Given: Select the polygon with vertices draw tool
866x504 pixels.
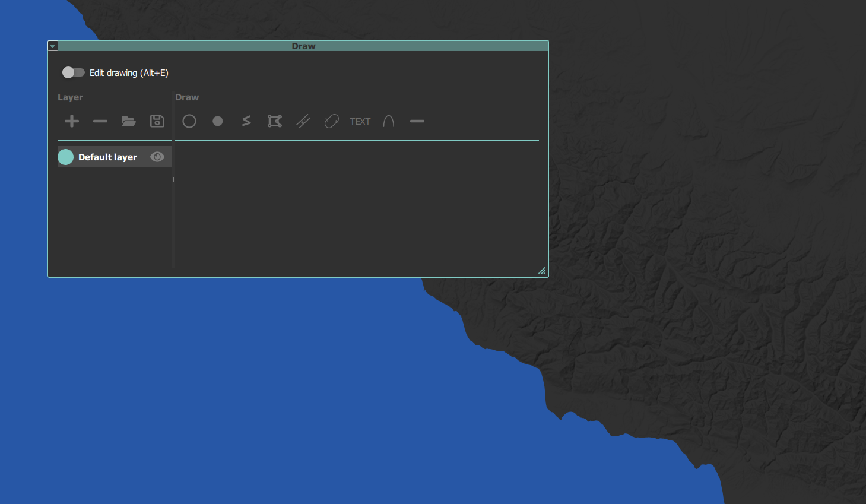Looking at the screenshot, I should (x=275, y=121).
